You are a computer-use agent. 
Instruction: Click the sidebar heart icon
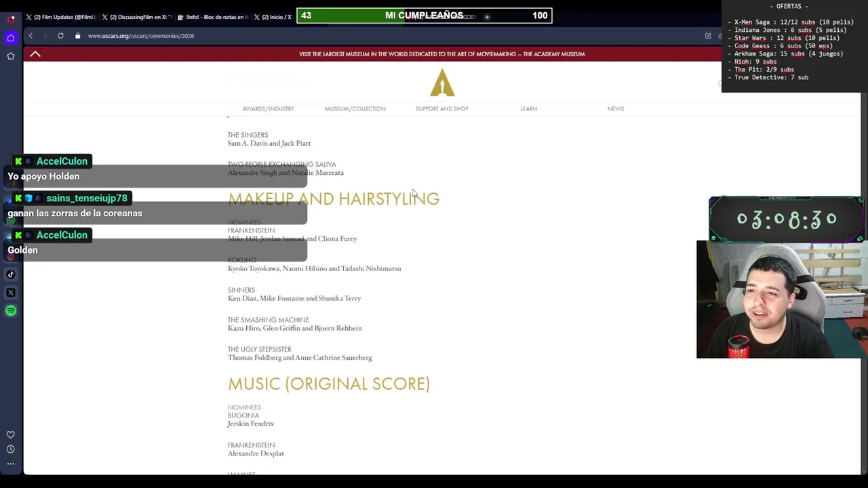[x=11, y=435]
